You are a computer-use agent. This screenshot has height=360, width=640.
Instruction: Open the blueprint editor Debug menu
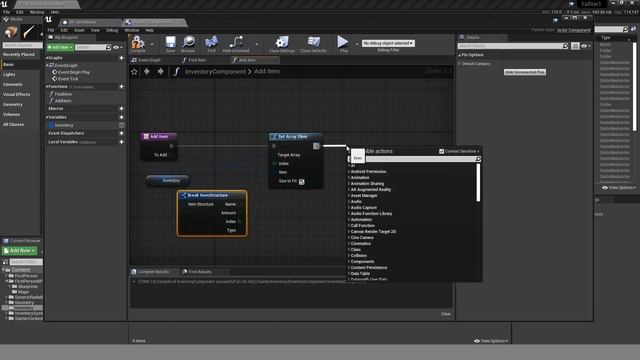pyautogui.click(x=112, y=30)
